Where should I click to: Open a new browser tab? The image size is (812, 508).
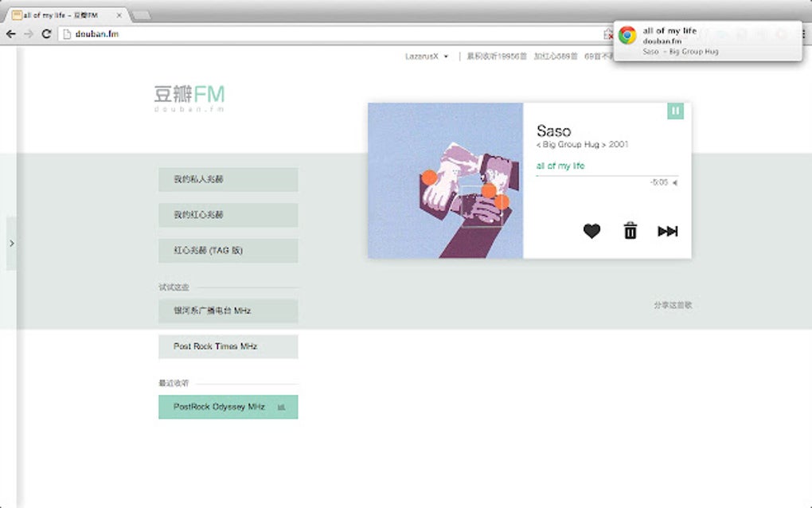click(141, 16)
